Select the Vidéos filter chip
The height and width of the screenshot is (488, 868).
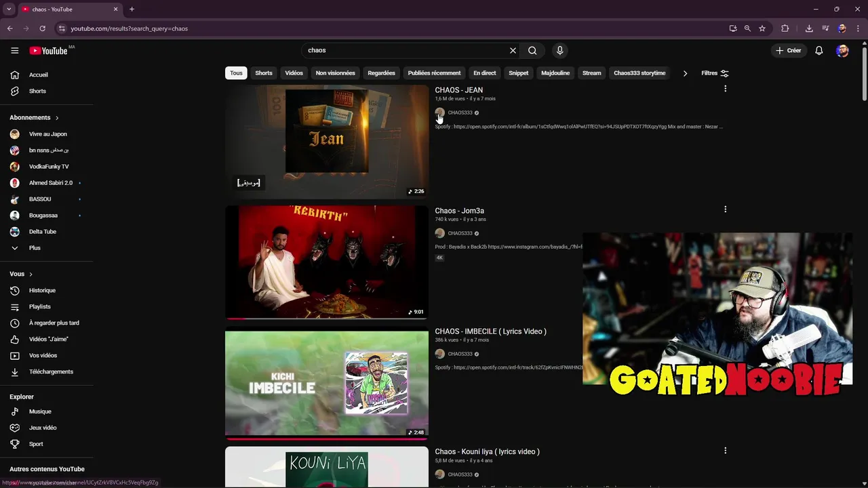click(294, 73)
